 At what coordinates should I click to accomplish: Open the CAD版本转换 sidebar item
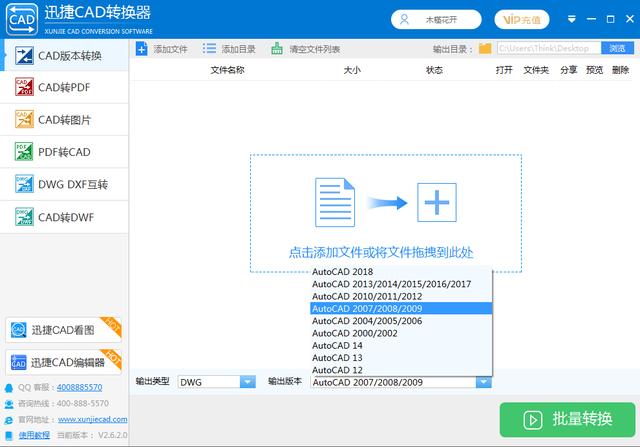tap(64, 55)
